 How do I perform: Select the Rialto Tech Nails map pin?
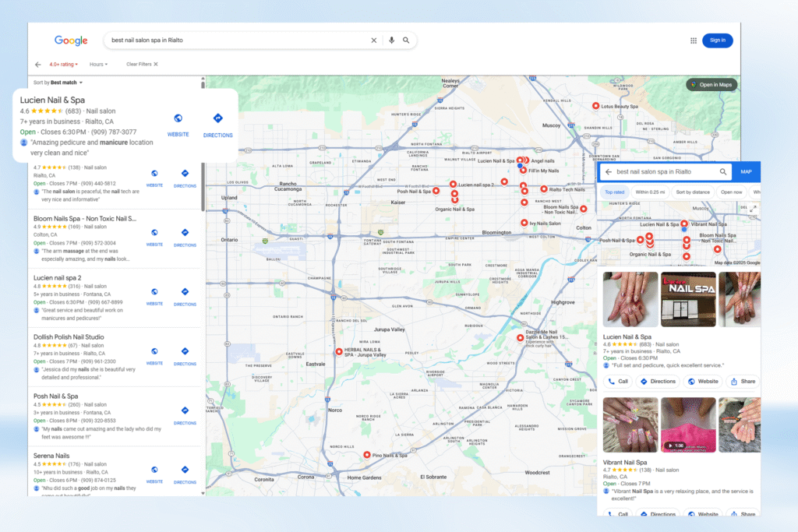coord(543,189)
